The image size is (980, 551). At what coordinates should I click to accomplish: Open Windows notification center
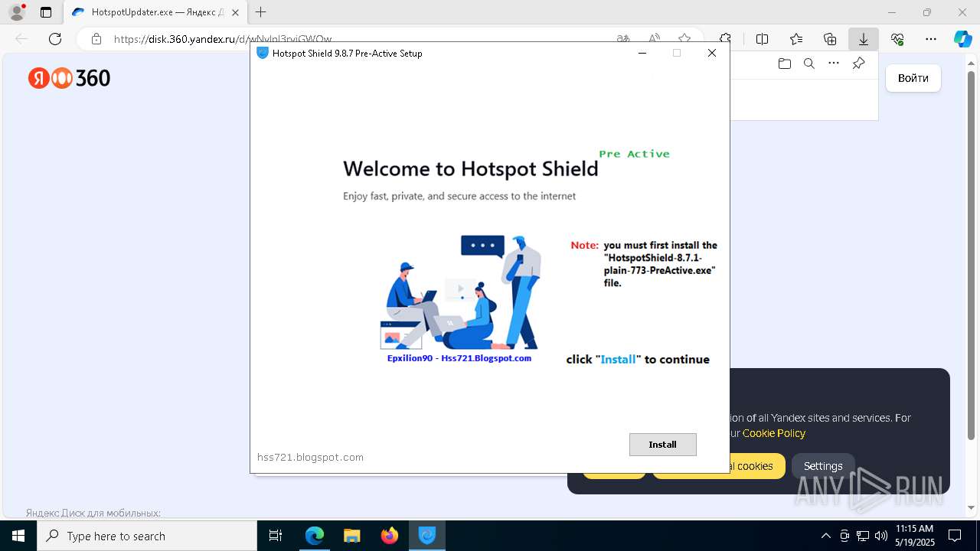pyautogui.click(x=955, y=536)
